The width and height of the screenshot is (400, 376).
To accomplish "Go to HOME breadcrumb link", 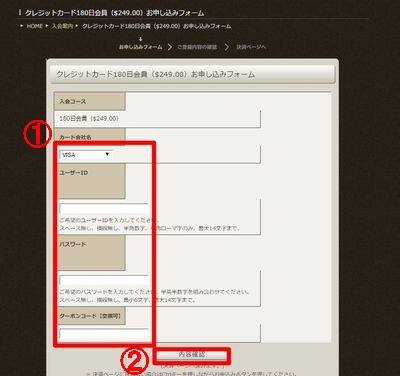I will [x=35, y=26].
